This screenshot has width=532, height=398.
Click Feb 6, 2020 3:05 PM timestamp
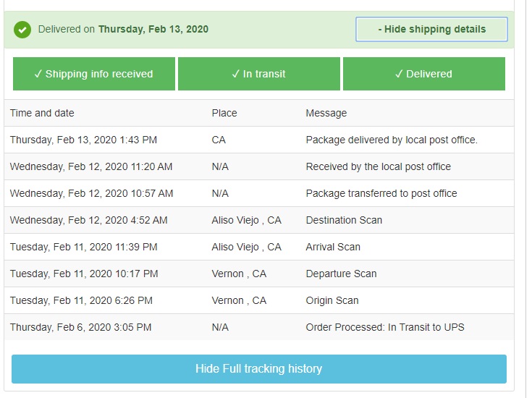[104, 327]
